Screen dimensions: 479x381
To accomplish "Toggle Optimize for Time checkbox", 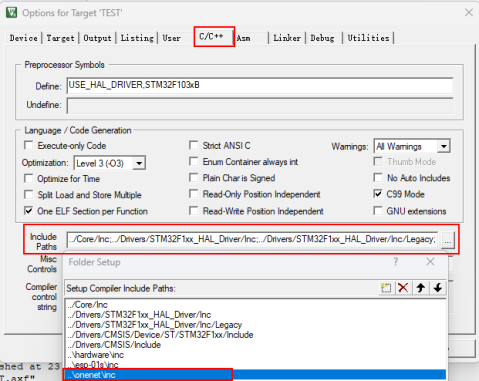I will pyautogui.click(x=29, y=178).
